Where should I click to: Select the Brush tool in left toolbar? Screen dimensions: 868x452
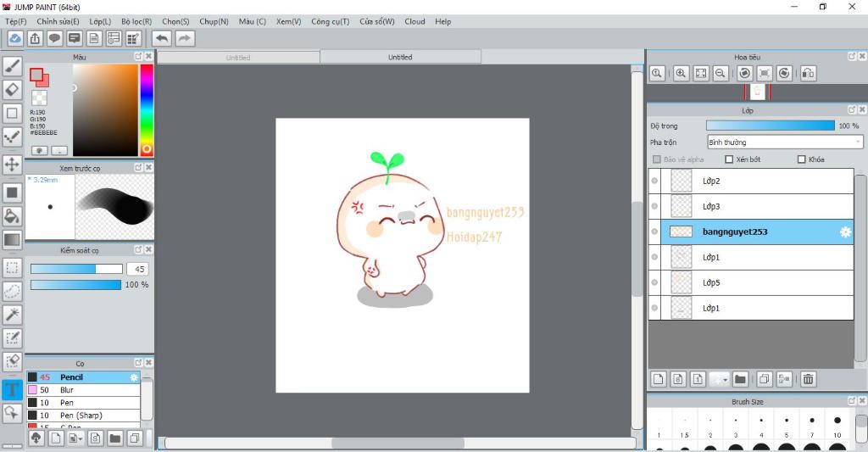[x=12, y=66]
